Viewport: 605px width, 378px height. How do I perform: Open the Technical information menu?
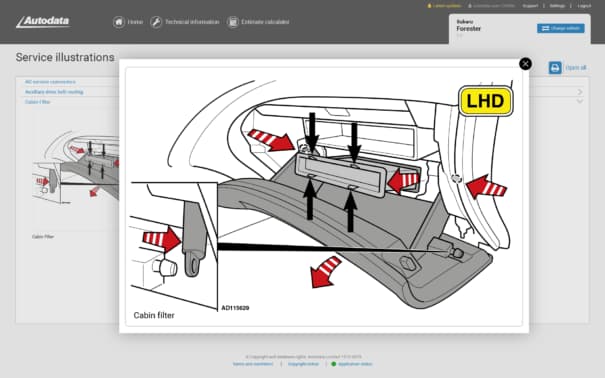(192, 22)
